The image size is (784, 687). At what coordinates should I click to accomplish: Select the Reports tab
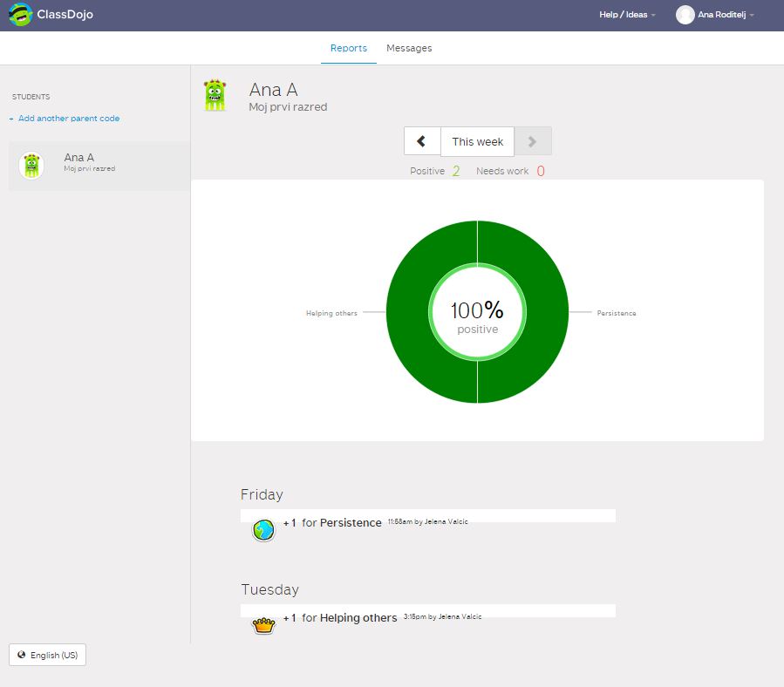tap(348, 48)
